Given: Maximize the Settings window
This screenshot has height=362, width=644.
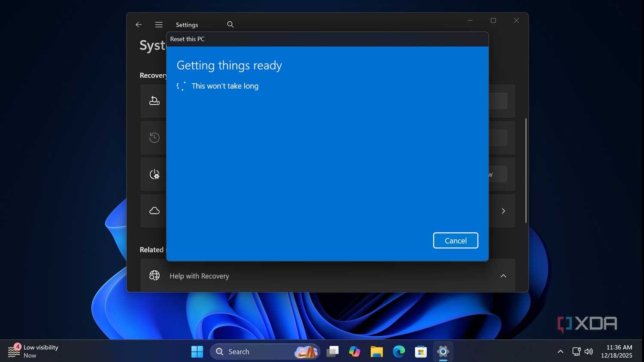Looking at the screenshot, I should pos(493,21).
